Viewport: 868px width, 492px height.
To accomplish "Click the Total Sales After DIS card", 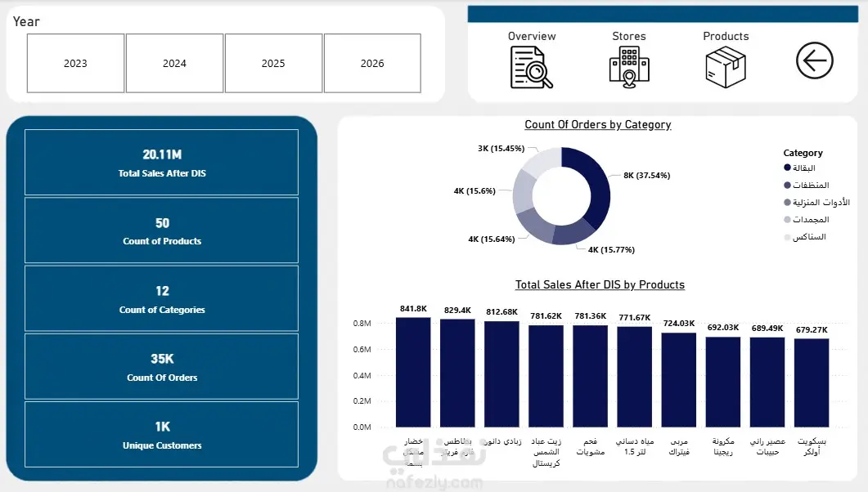I will (162, 163).
